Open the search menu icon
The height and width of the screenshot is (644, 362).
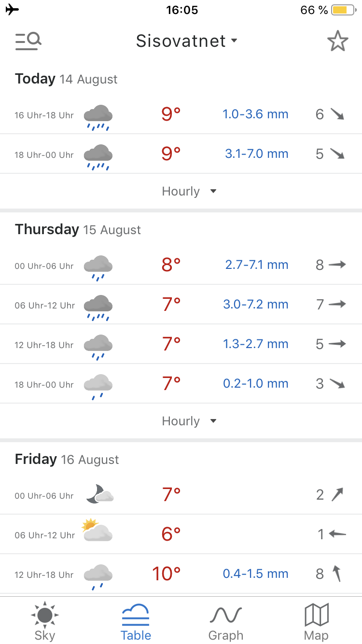[28, 41]
